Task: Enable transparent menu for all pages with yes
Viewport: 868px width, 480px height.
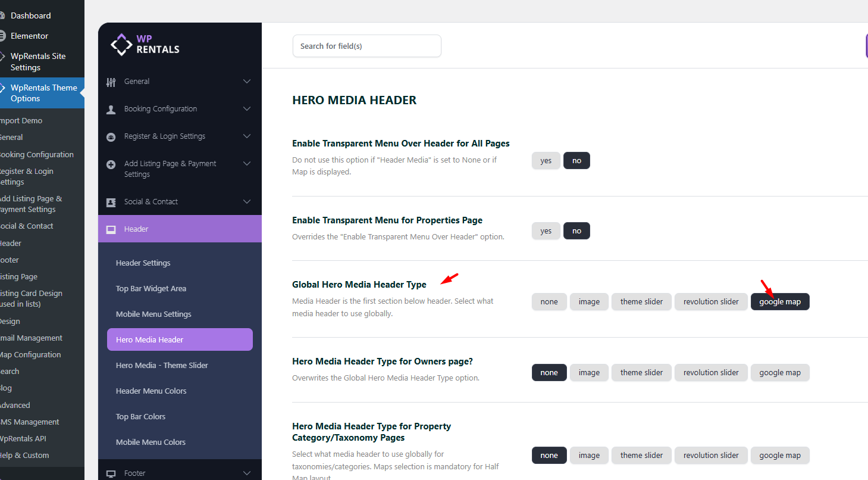Action: click(x=546, y=161)
